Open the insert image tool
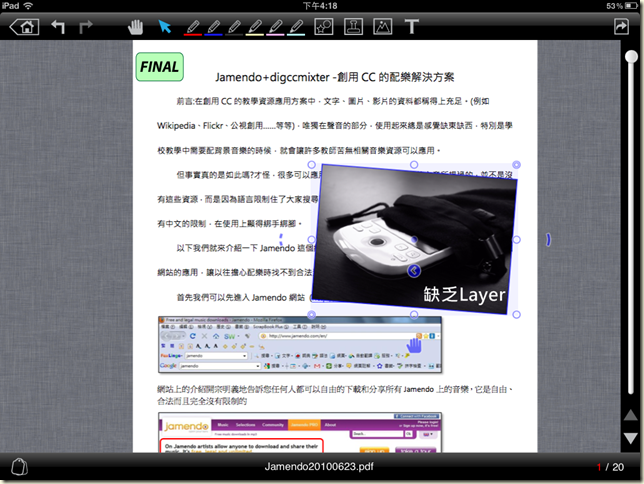The image size is (644, 484). [382, 27]
